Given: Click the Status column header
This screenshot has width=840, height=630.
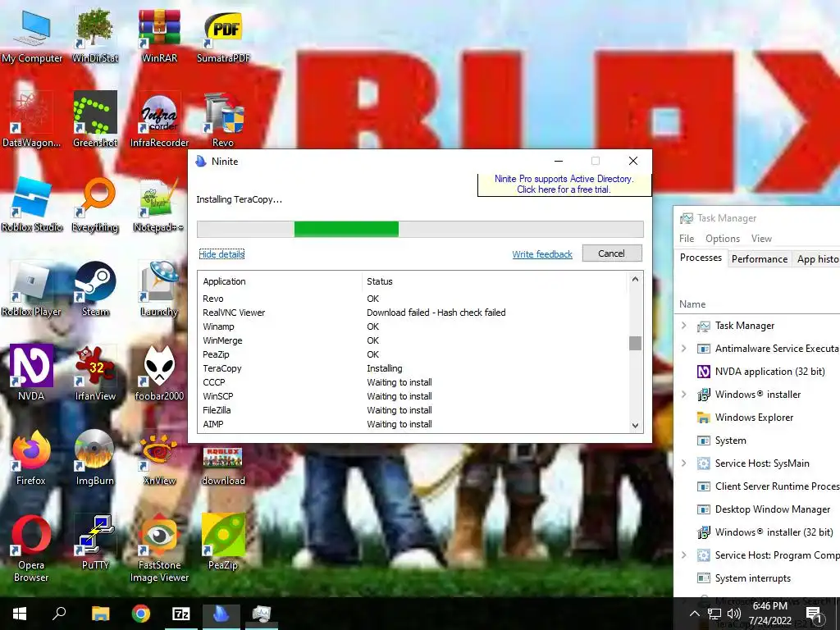Looking at the screenshot, I should (x=494, y=281).
